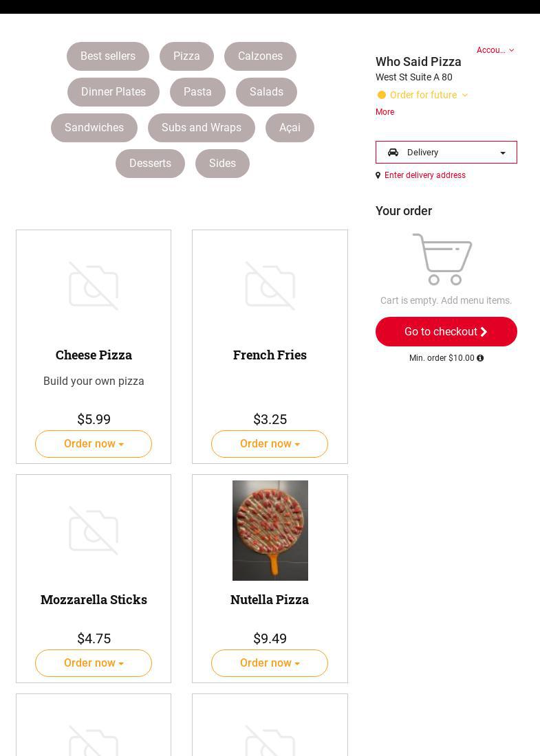
Task: Jump to the Desserts category
Action: 150,164
